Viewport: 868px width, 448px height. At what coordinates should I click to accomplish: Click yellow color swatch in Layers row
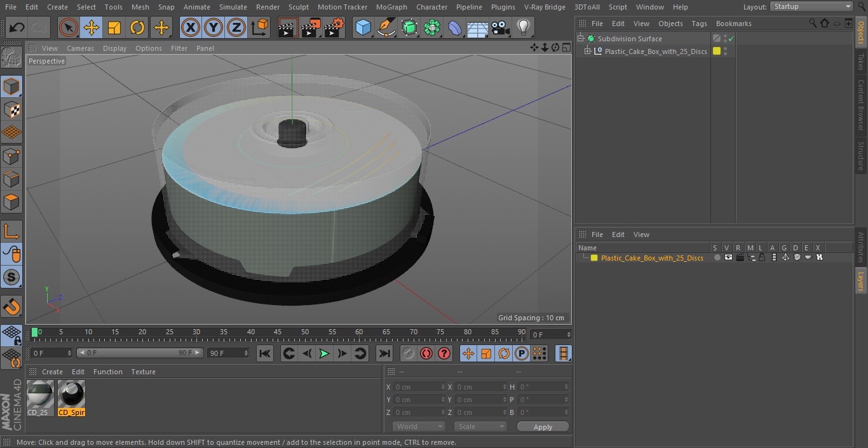tap(594, 258)
